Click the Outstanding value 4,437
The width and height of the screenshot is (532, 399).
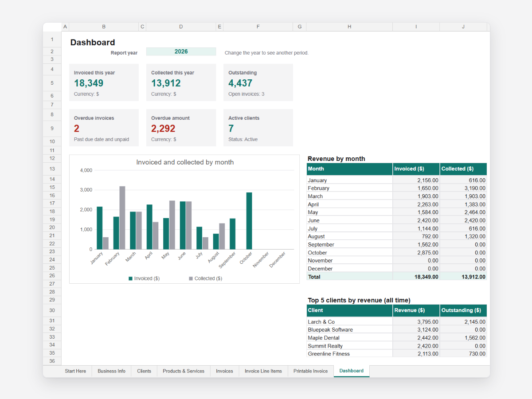pos(240,83)
